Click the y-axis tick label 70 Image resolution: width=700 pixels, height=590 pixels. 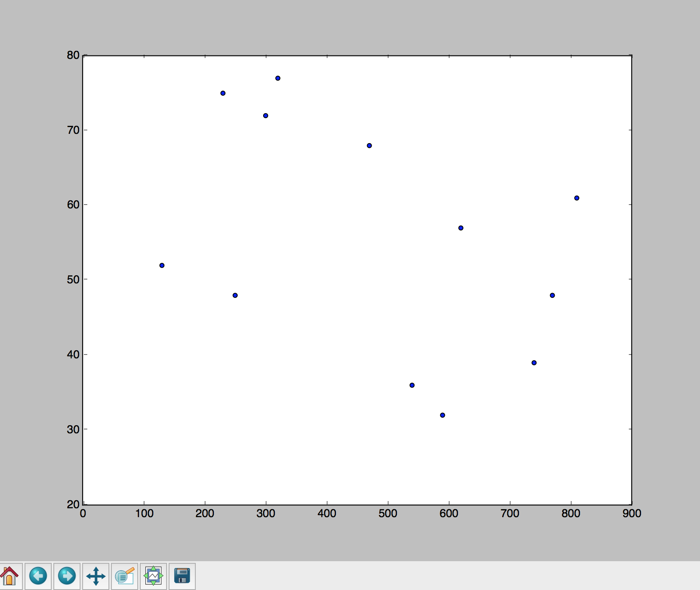pos(73,130)
